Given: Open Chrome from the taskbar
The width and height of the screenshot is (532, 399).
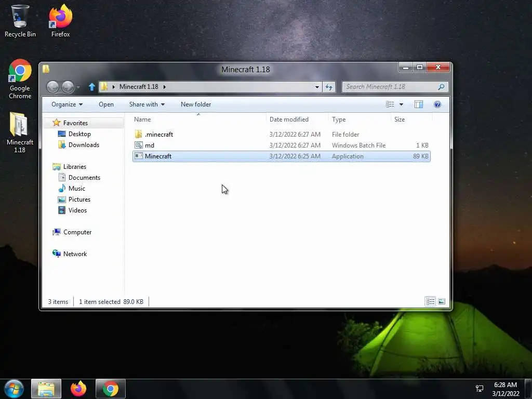Looking at the screenshot, I should [x=111, y=389].
